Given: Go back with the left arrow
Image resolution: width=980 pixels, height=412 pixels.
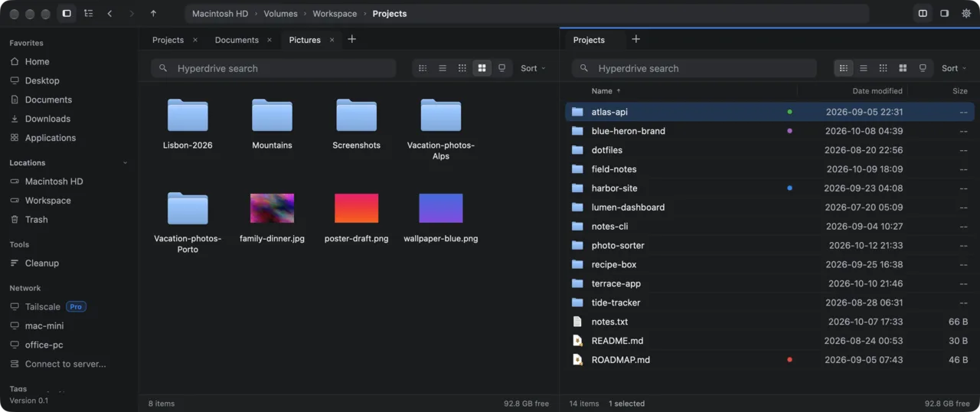Looking at the screenshot, I should 110,14.
